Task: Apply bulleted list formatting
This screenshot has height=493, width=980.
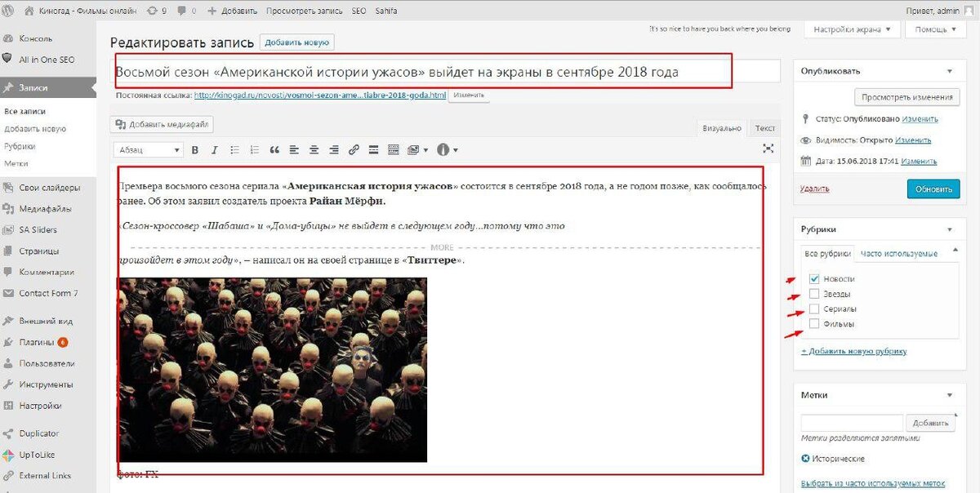Action: click(234, 150)
